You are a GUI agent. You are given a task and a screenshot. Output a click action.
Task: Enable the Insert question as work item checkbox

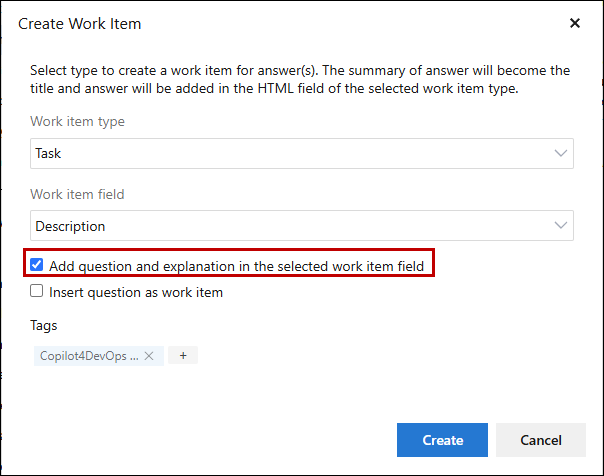(37, 292)
